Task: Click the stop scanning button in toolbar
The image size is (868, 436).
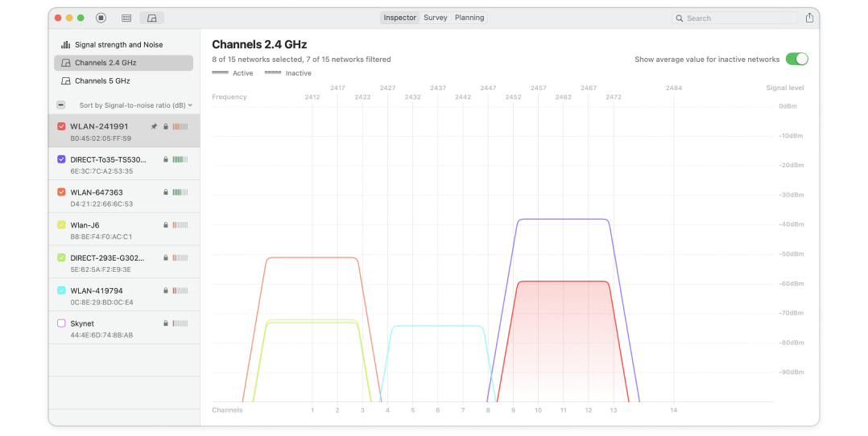Action: point(101,18)
